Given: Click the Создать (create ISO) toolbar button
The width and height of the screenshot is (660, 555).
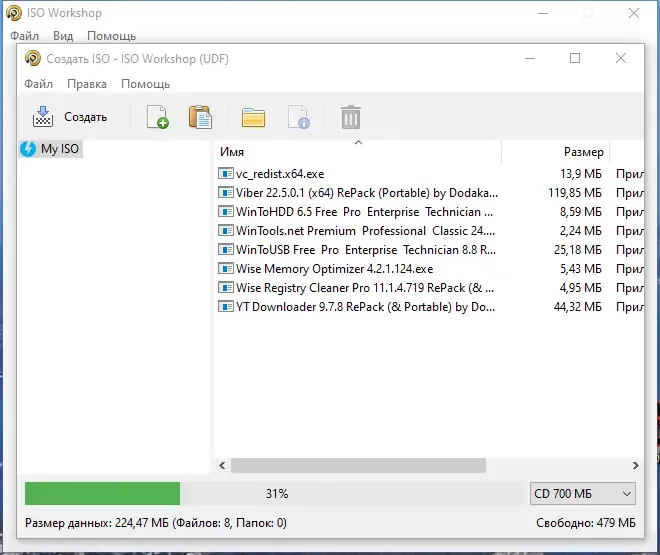Looking at the screenshot, I should click(70, 117).
